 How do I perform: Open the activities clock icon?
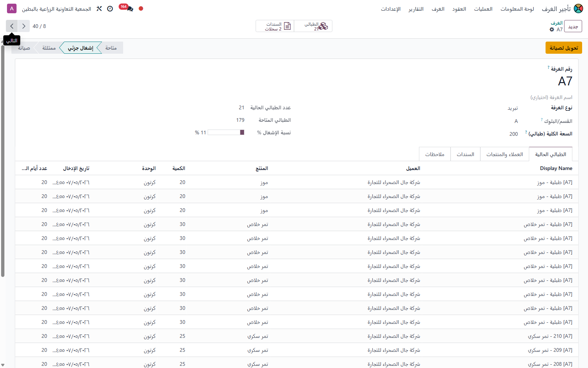(x=110, y=8)
